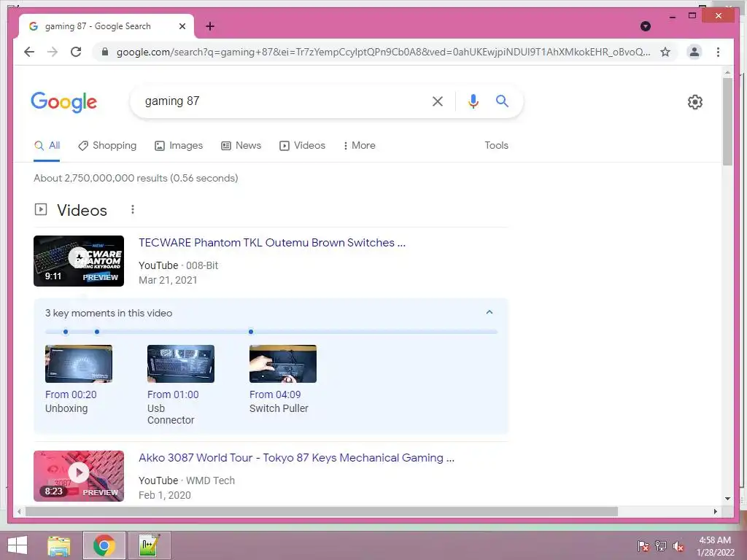
Task: Open Action Center flag tray icon
Action: click(x=643, y=545)
